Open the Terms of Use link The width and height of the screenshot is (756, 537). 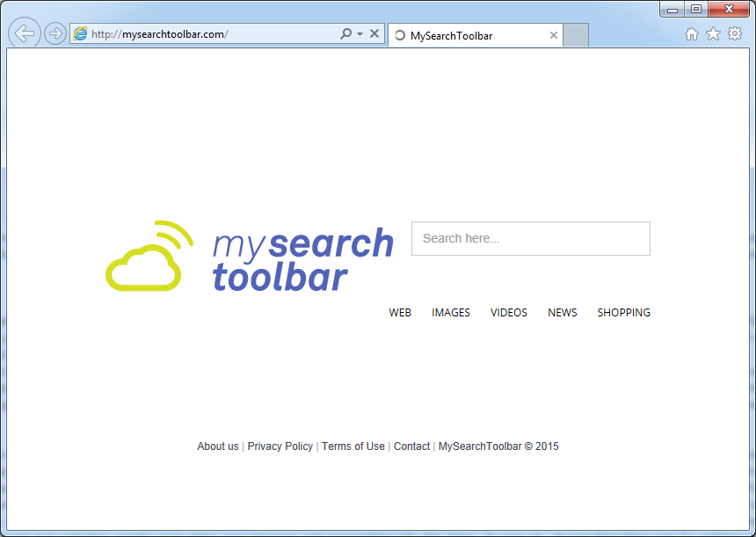[x=353, y=446]
